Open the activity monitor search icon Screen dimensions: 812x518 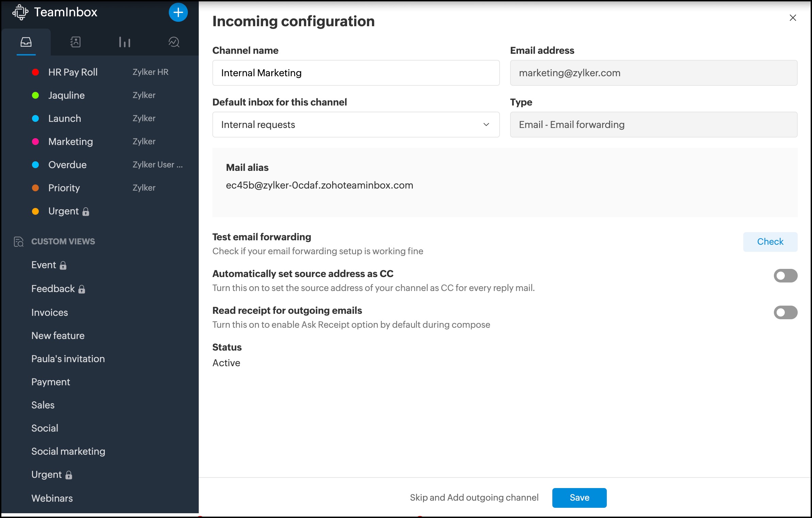pyautogui.click(x=174, y=42)
